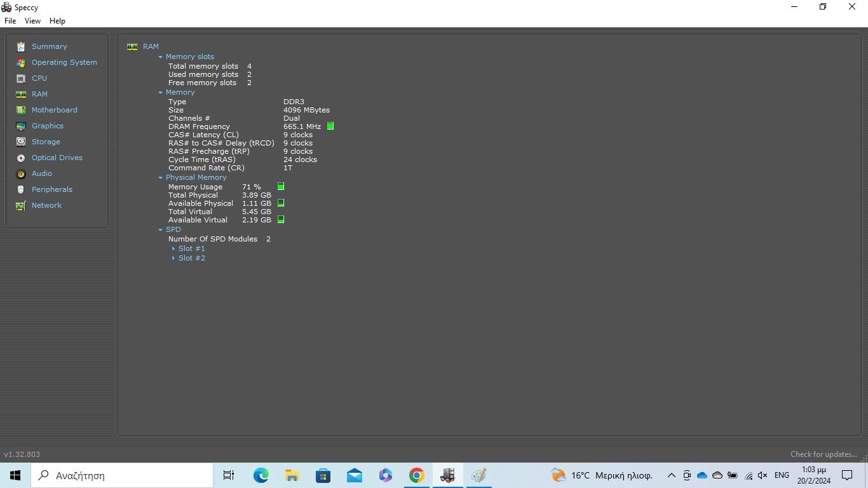
Task: Click the Total Physical 3.89 GB value
Action: tap(257, 195)
